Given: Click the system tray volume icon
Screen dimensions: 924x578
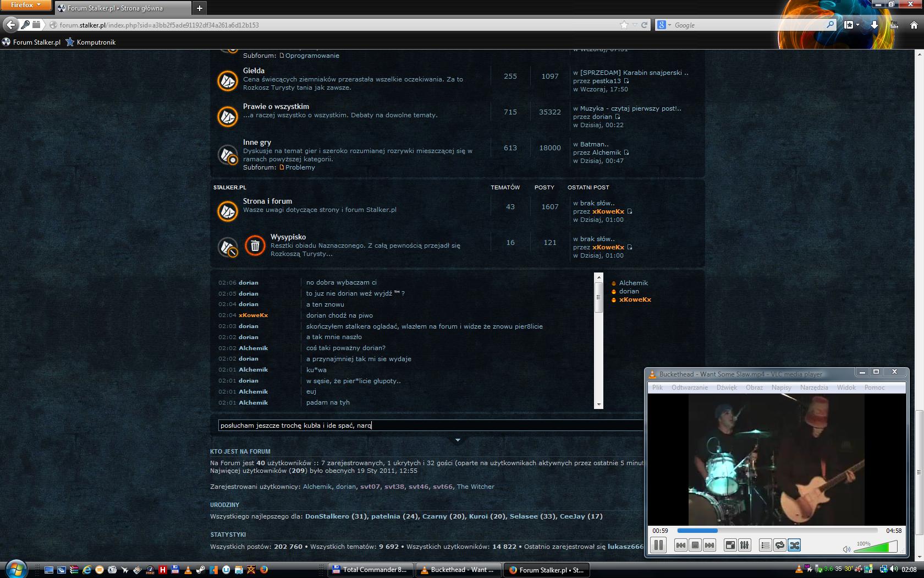Looking at the screenshot, I should coord(894,569).
